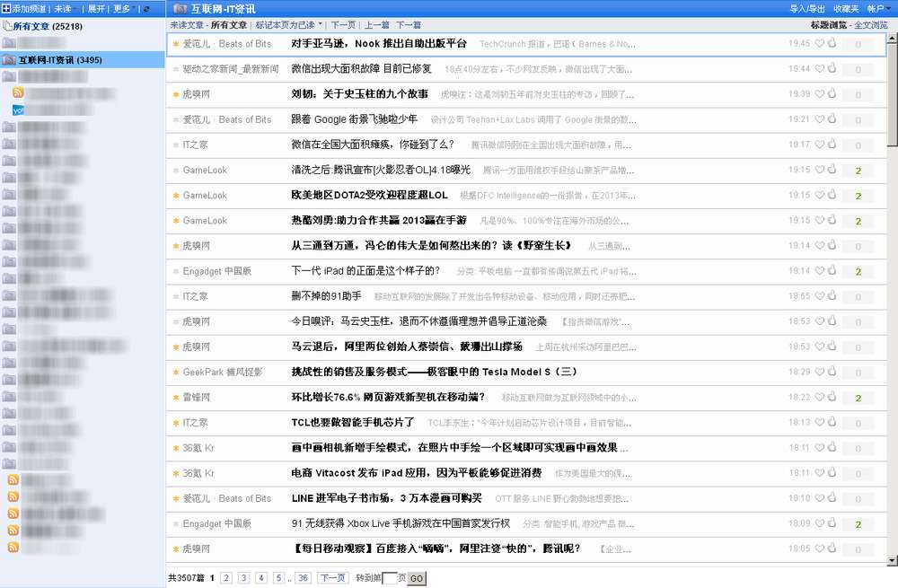Click the small Yahoo feed icon in the sidebar
Screen dimensions: 898x588
[x=18, y=110]
